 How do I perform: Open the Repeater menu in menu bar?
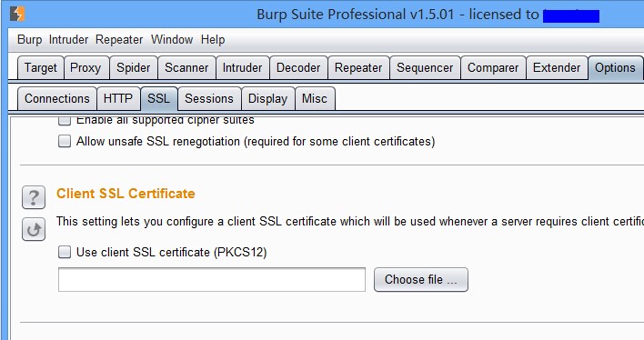pos(119,40)
